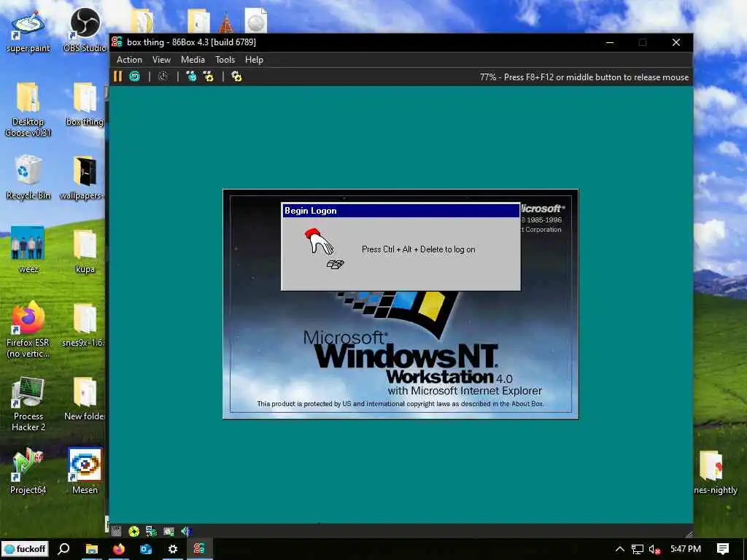747x560 pixels.
Task: Send Ctrl+Alt+Esc using the 86Box toolbar icon
Action: pos(209,76)
